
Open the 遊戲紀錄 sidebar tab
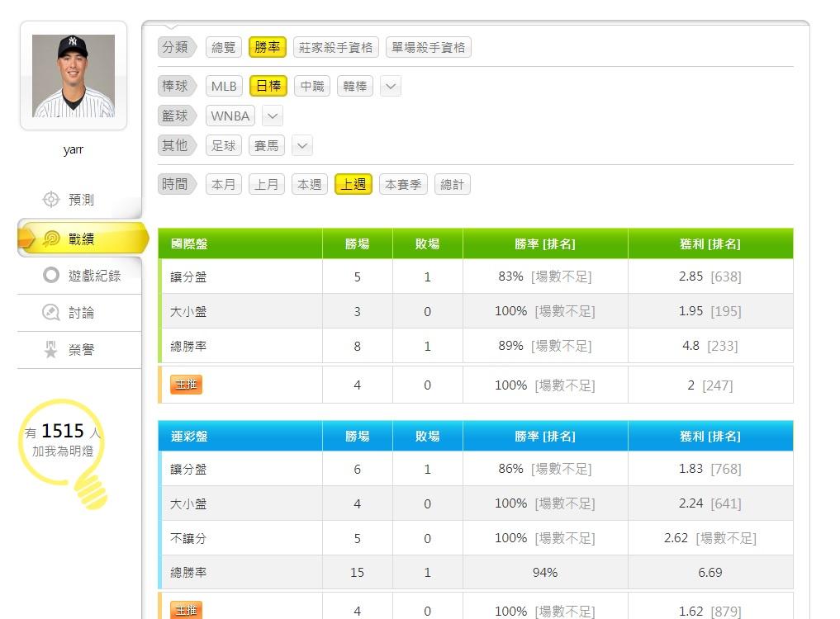(x=79, y=275)
